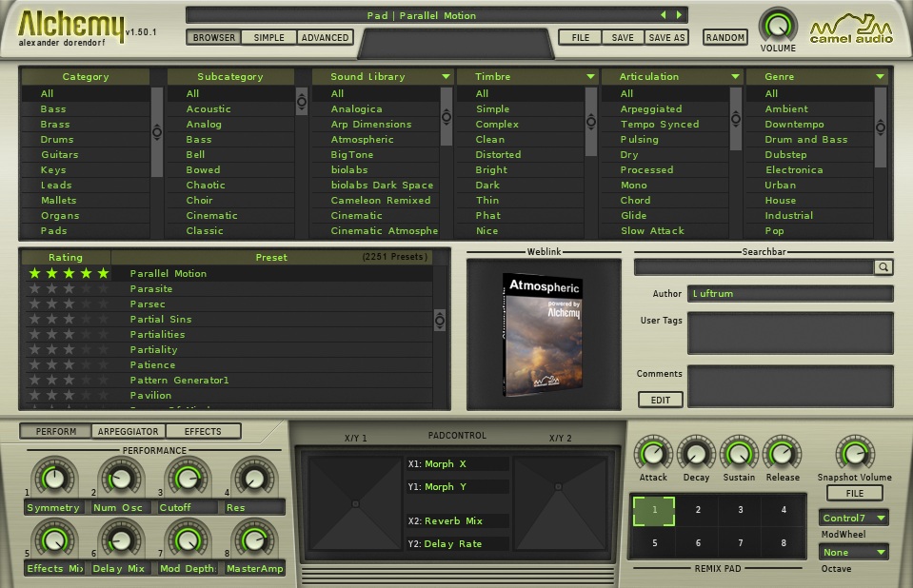Image resolution: width=913 pixels, height=588 pixels.
Task: Switch to the SIMPLE view
Action: 269,38
